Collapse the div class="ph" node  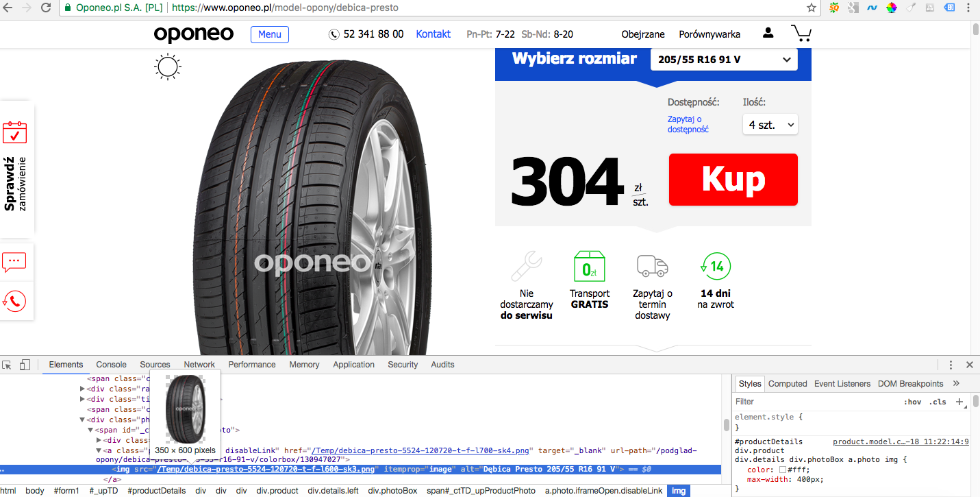pyautogui.click(x=83, y=420)
